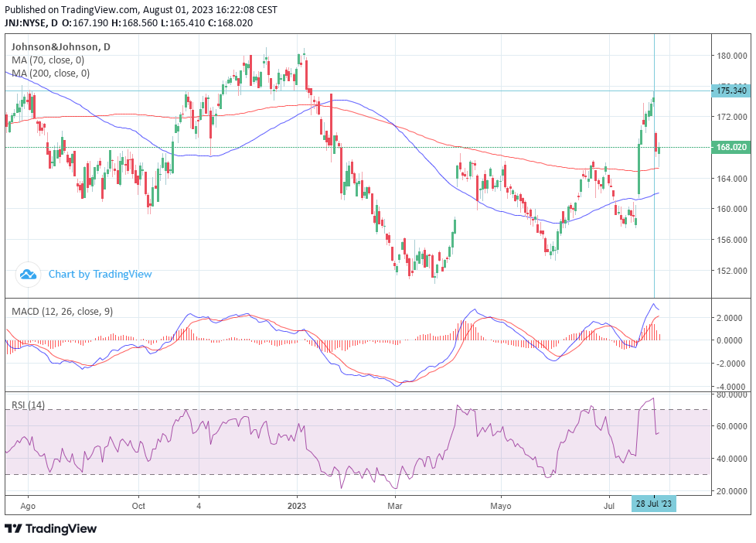Click the Published on TradingView.com header line
Screen dimensions: 756x543
click(x=141, y=9)
